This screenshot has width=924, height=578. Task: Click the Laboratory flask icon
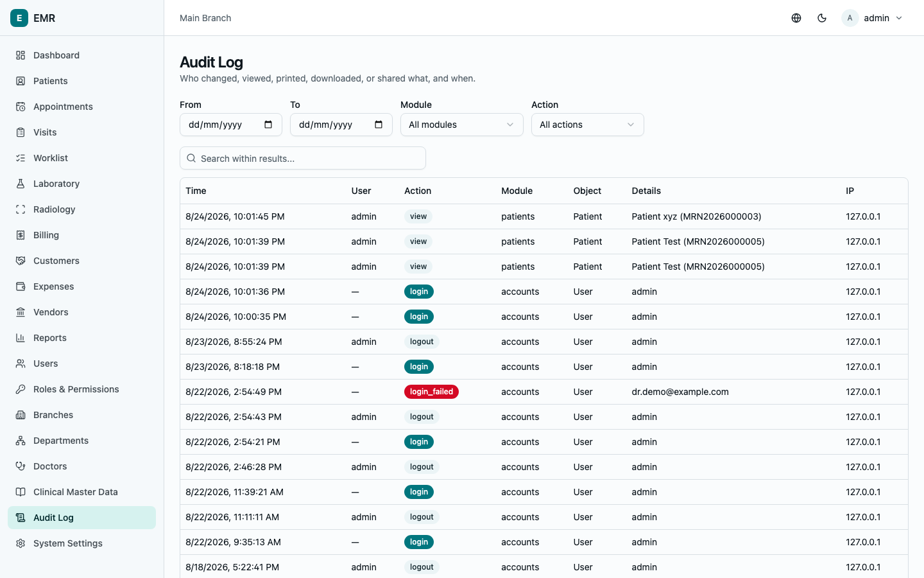21,184
